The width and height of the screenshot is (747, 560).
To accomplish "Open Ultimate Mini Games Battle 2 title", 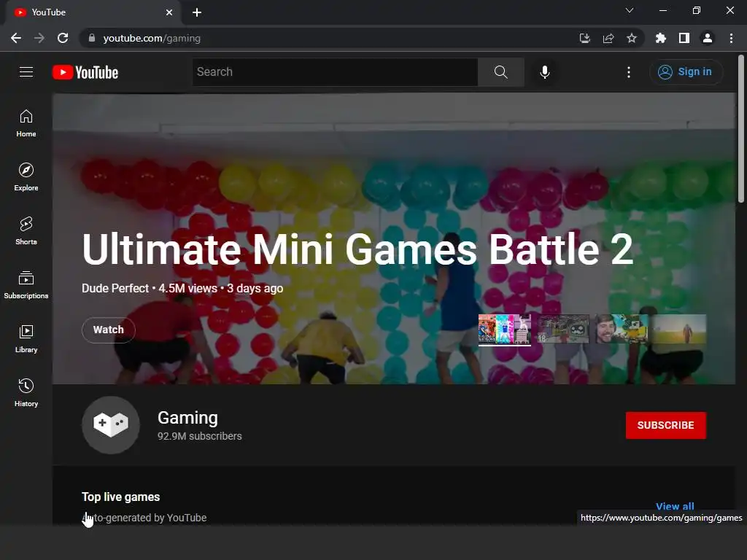I will click(357, 249).
